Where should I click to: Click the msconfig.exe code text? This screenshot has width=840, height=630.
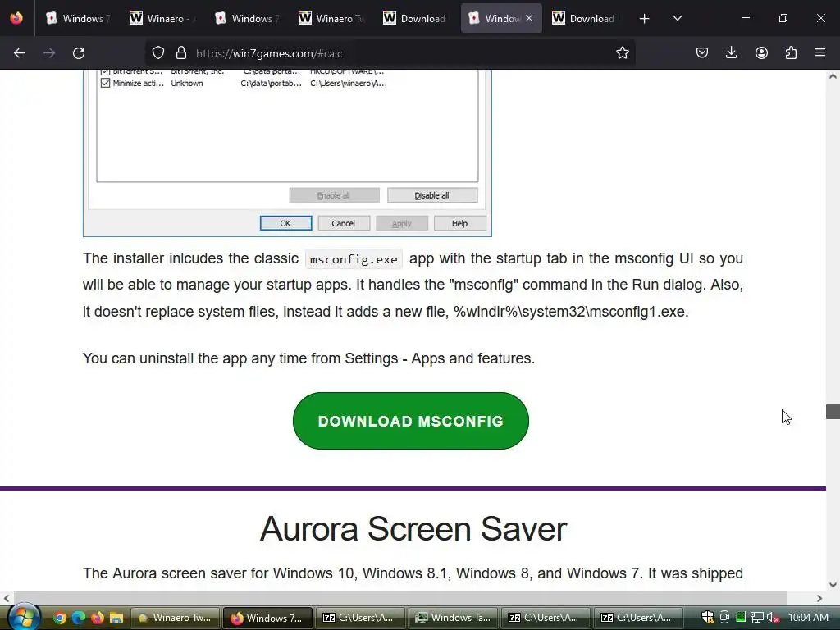[x=354, y=259]
